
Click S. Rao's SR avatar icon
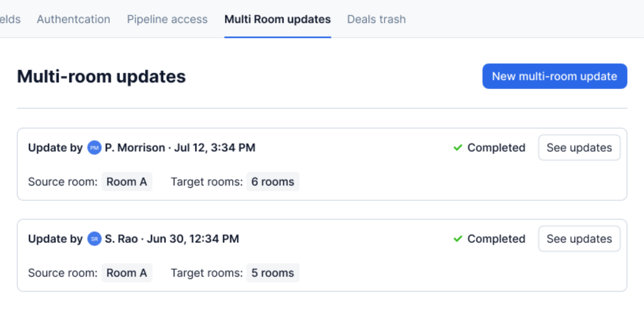pos(94,239)
